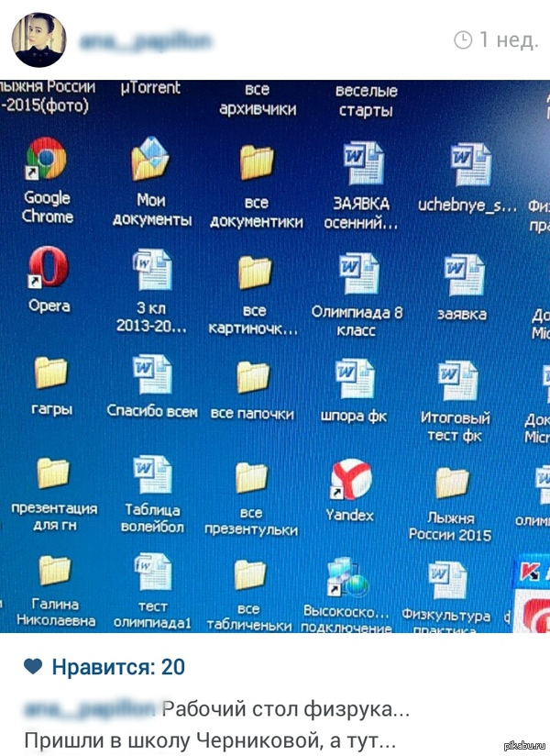
Task: Open the все папочки folder
Action: pyautogui.click(x=252, y=376)
